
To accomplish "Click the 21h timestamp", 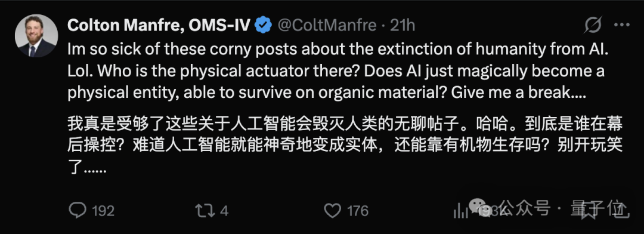I will coord(402,26).
